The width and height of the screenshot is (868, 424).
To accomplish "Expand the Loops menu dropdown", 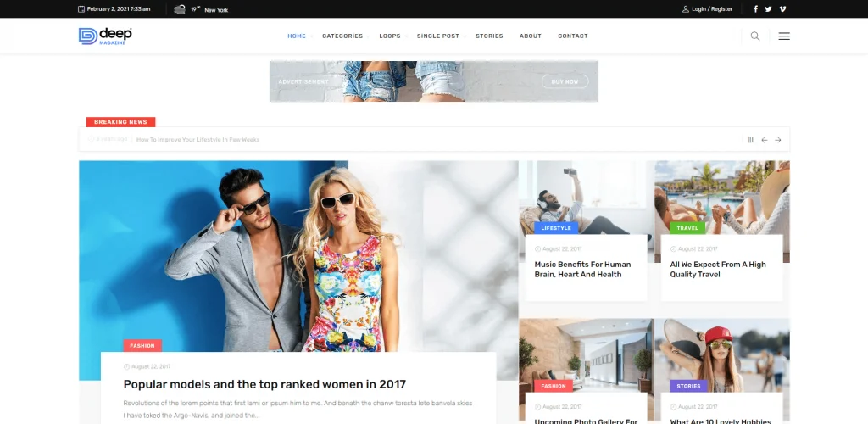I will (x=390, y=36).
